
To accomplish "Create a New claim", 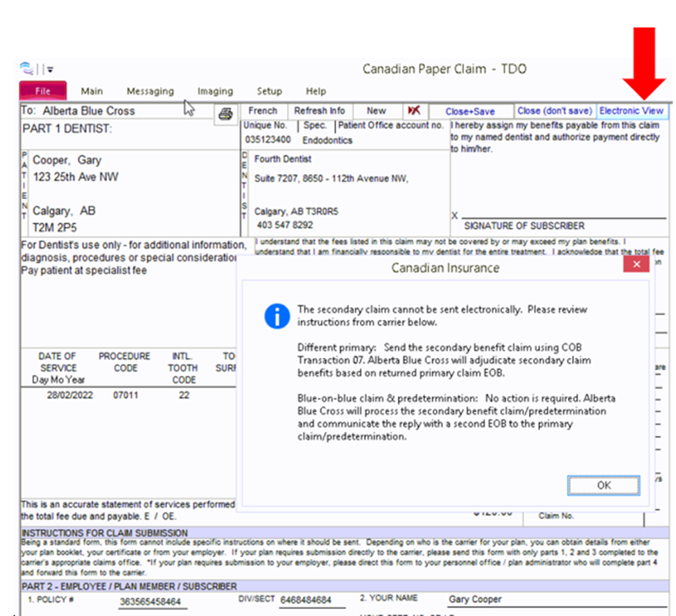I will click(x=377, y=111).
